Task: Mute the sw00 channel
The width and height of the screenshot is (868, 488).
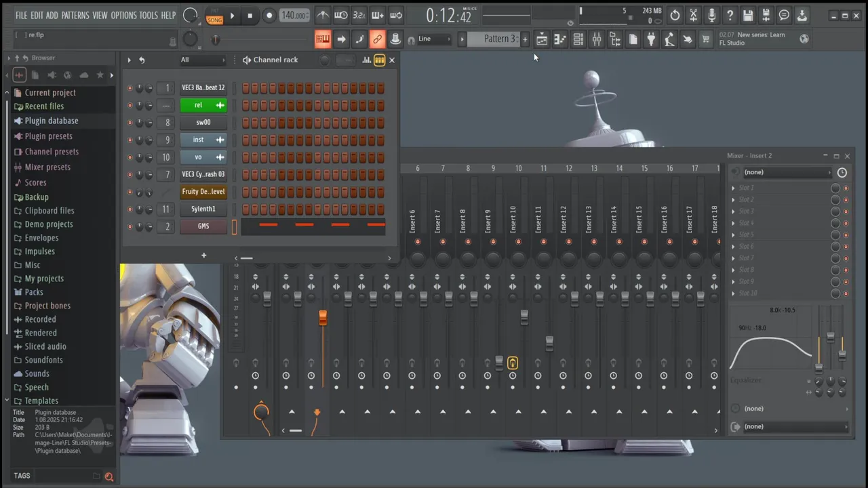Action: click(130, 123)
